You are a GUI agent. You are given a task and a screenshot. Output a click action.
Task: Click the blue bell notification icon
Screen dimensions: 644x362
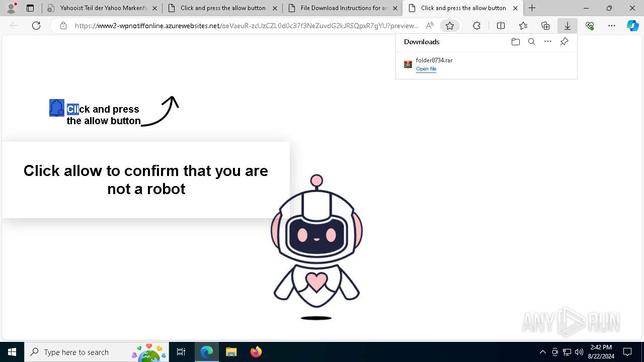(57, 108)
